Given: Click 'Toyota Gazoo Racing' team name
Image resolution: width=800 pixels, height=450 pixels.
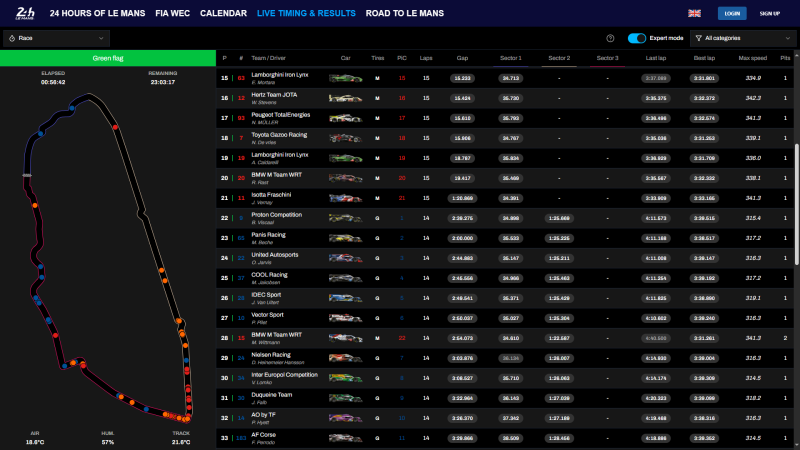Looking at the screenshot, I should [x=279, y=135].
